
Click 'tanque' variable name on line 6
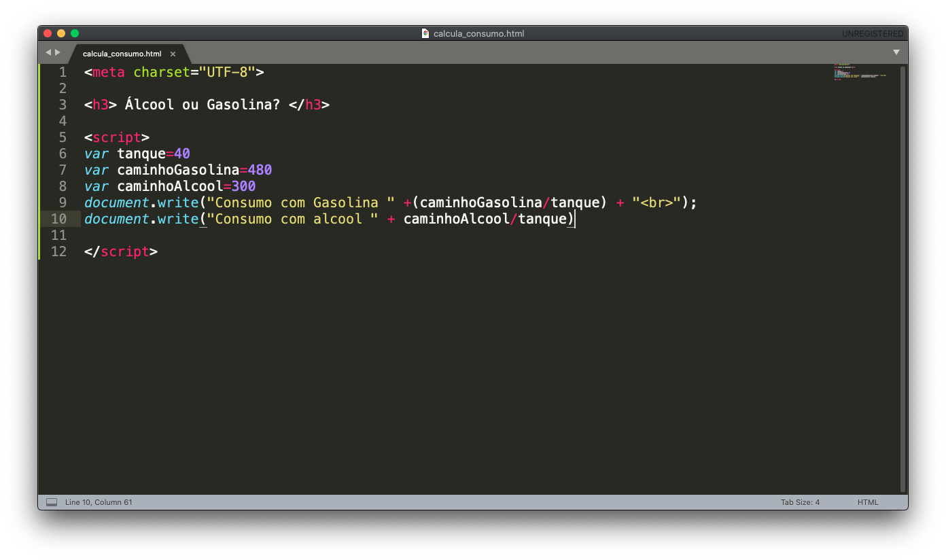tap(141, 154)
